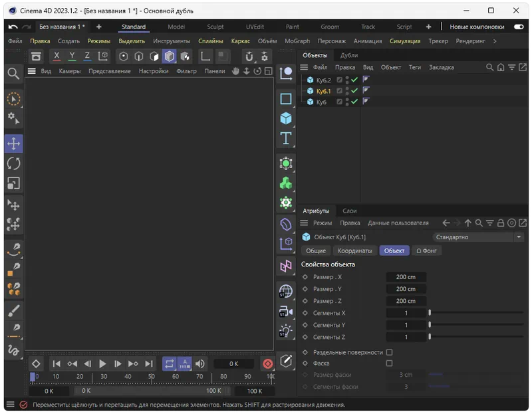This screenshot has height=414, width=532.
Task: Open the Cloner MoGraph icon
Action: (286, 183)
